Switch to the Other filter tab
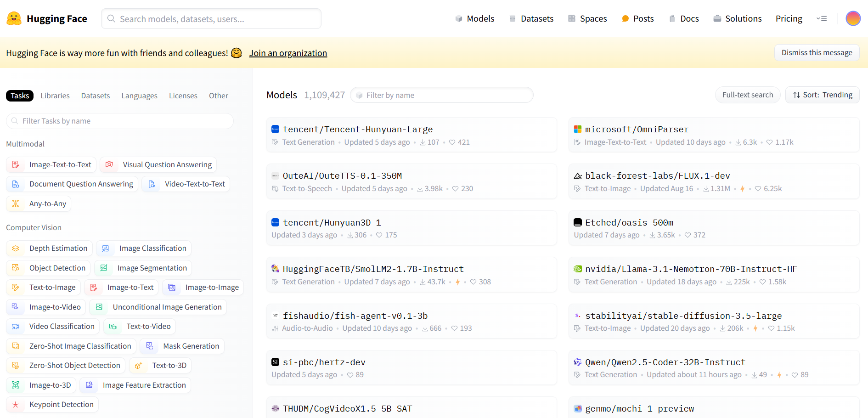Image resolution: width=868 pixels, height=418 pixels. (x=219, y=96)
